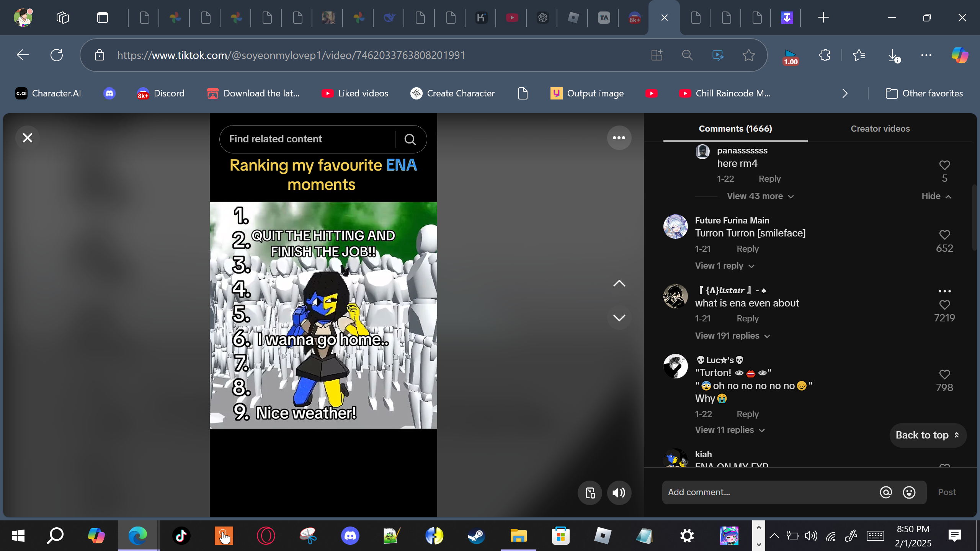Image resolution: width=980 pixels, height=551 pixels.
Task: Insert emoji into the comment box
Action: pos(909,492)
